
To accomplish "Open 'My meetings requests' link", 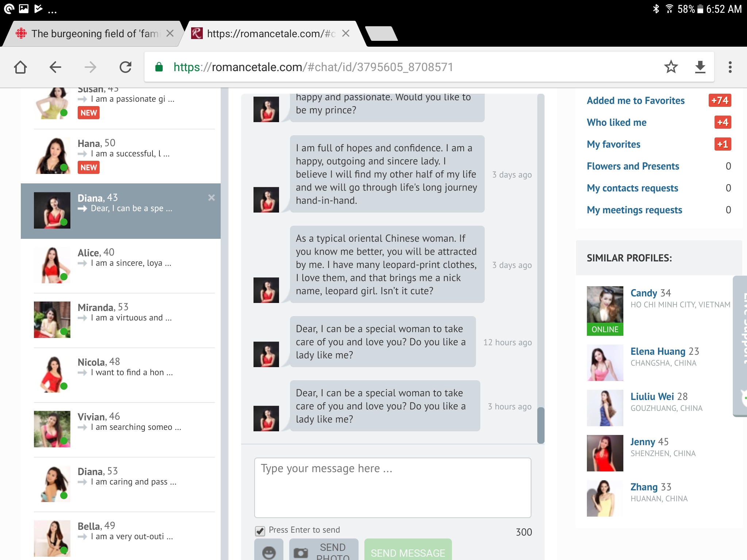I will (x=634, y=210).
